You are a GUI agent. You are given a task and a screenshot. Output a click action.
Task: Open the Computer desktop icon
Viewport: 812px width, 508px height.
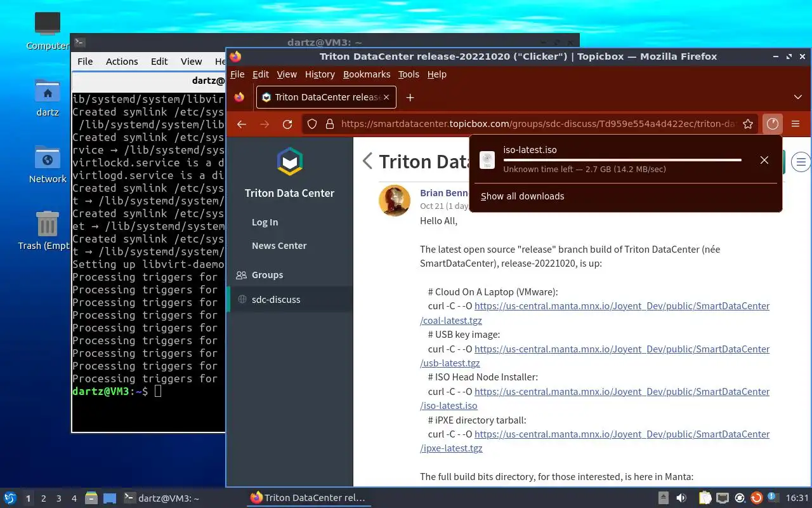[x=48, y=30]
